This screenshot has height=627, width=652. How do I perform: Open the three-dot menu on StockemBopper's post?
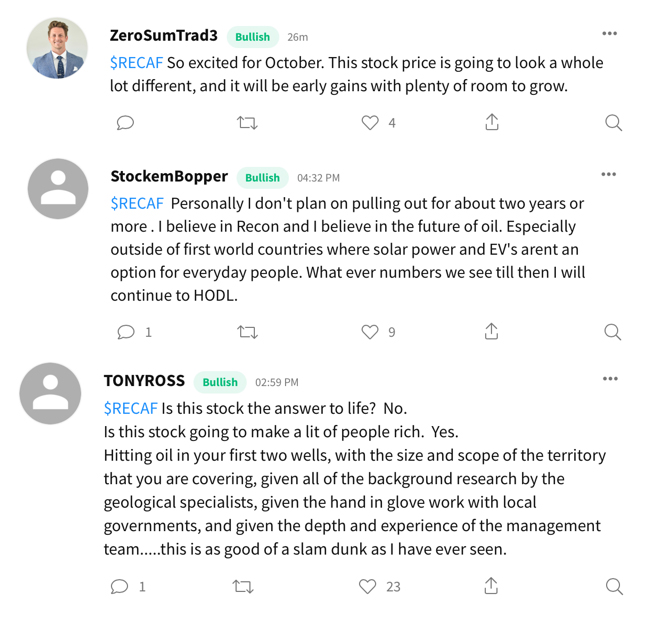609,175
